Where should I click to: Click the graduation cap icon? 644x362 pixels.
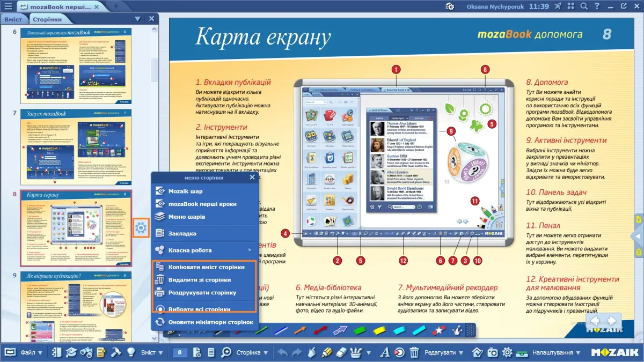pos(71,352)
